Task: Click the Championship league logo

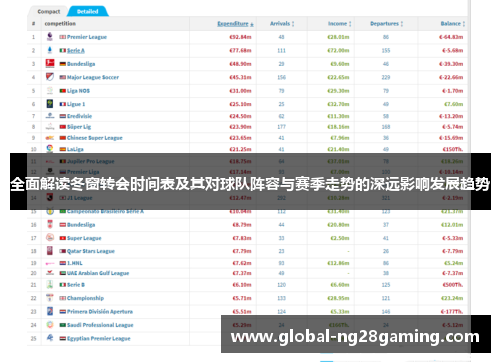Action: (x=50, y=298)
